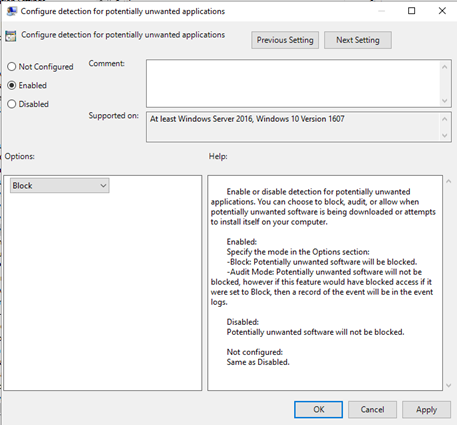Click the Help pane scroll up arrow
The width and height of the screenshot is (457, 425).
[449, 181]
